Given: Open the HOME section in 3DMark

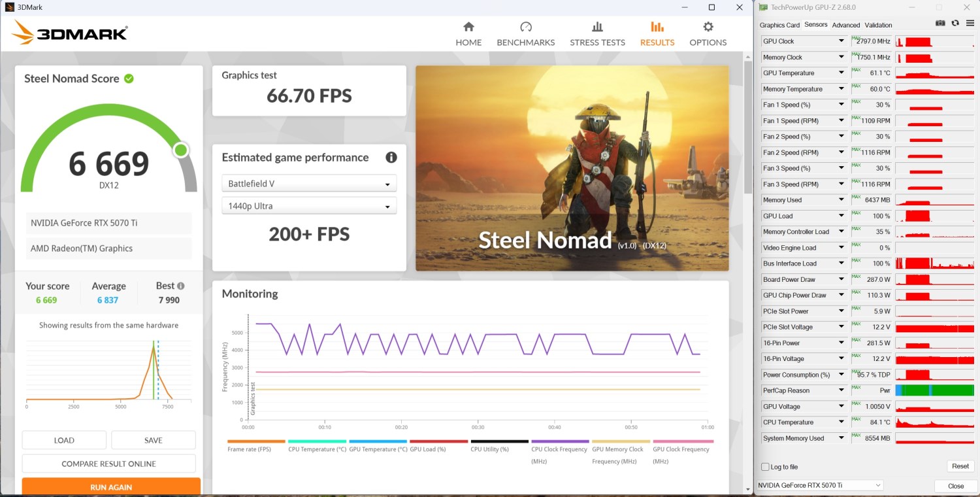Looking at the screenshot, I should [468, 34].
